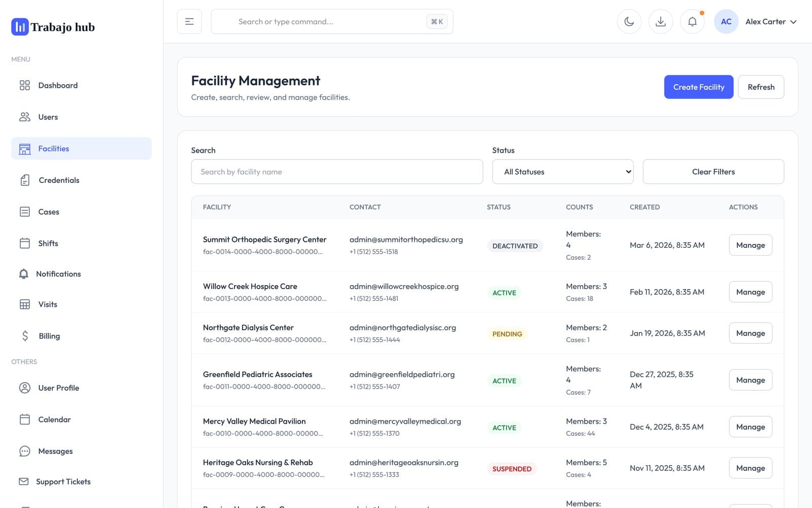Open notifications bell in top bar
Viewport: 812px width, 508px height.
pos(692,21)
